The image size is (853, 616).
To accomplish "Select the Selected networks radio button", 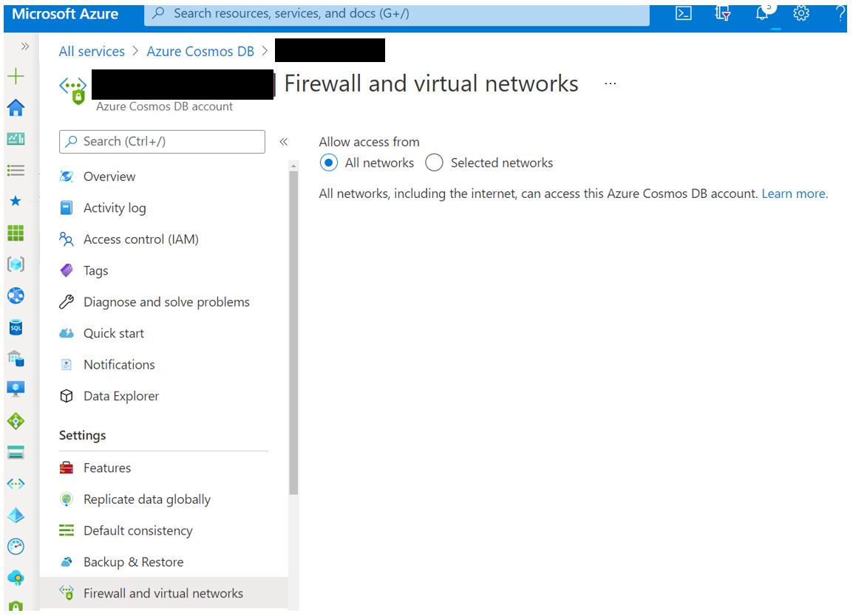I will click(x=434, y=162).
